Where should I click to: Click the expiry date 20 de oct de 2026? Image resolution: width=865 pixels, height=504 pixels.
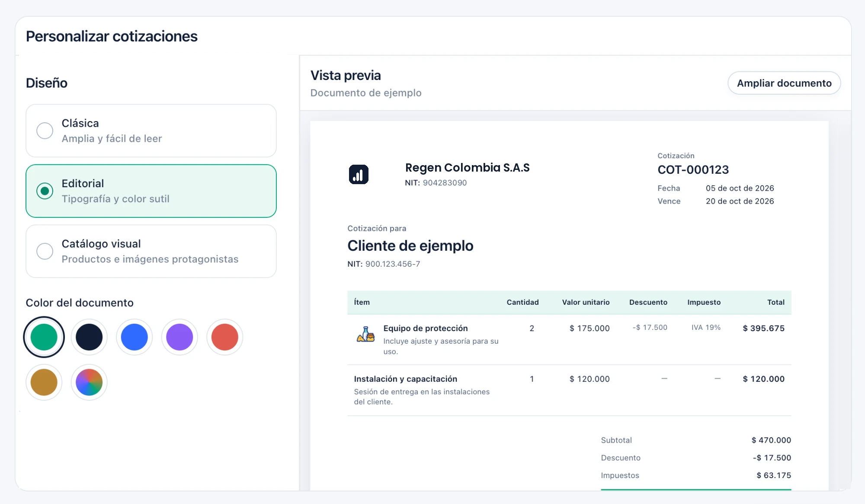[740, 201]
